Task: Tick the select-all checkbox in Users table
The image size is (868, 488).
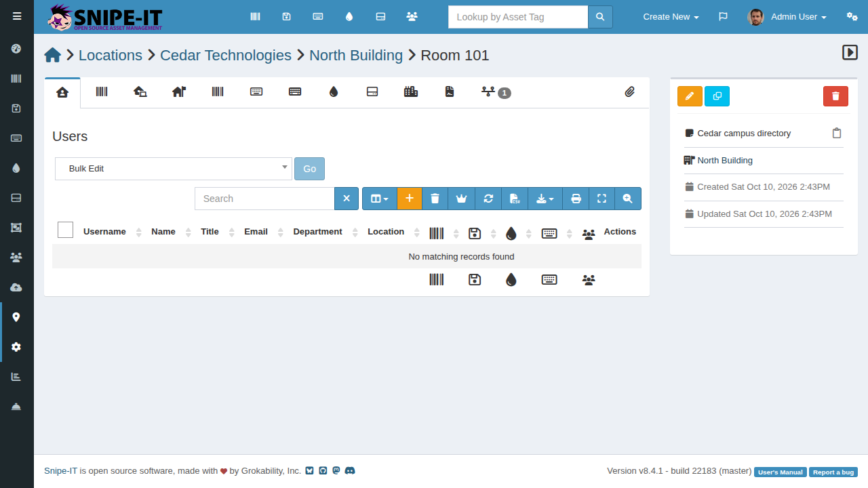Action: point(65,230)
